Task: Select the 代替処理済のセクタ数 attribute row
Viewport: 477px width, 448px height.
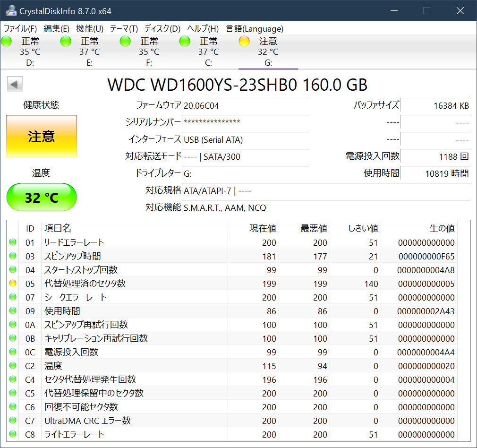Action: pos(85,284)
